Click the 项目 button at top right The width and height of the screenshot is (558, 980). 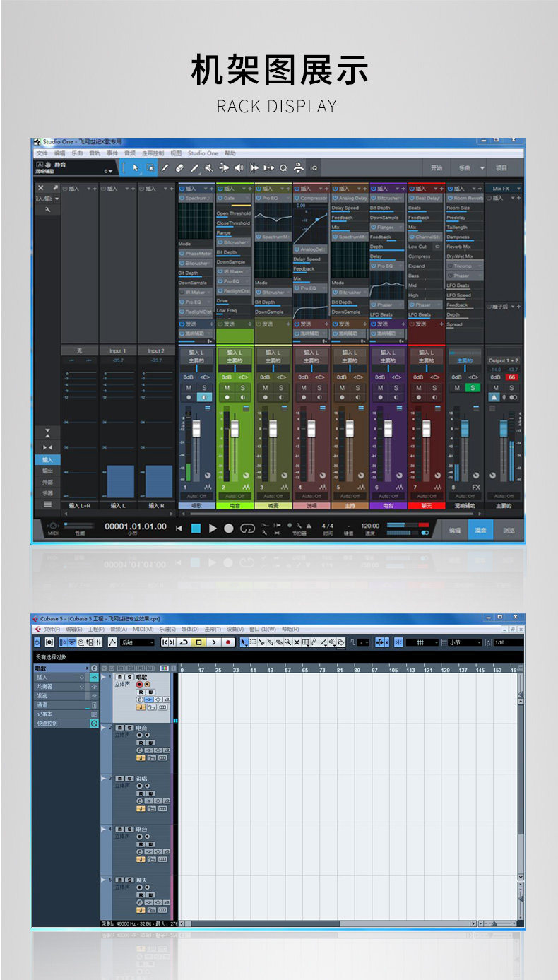[x=501, y=168]
